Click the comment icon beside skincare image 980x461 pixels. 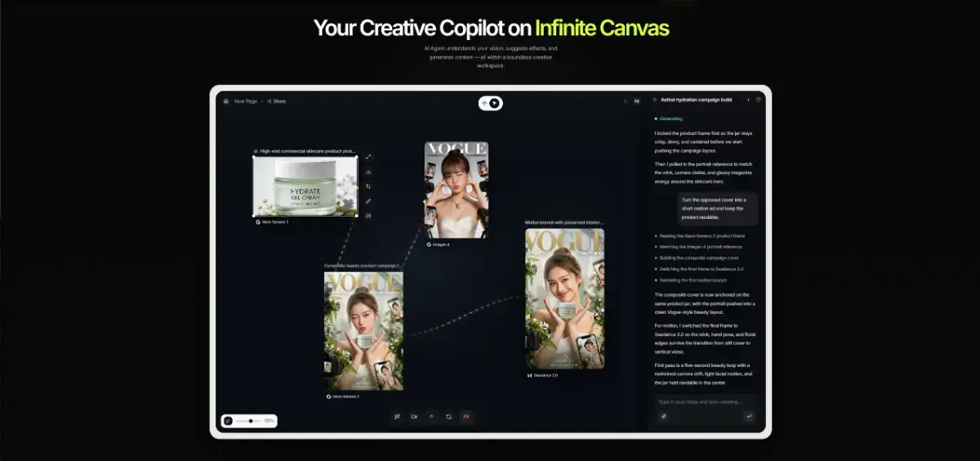(368, 216)
